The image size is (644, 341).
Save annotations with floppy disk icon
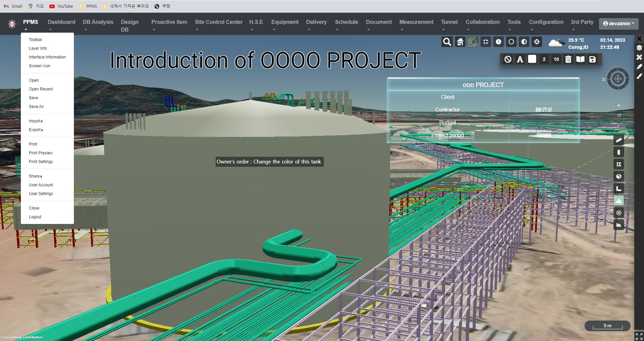tap(593, 60)
